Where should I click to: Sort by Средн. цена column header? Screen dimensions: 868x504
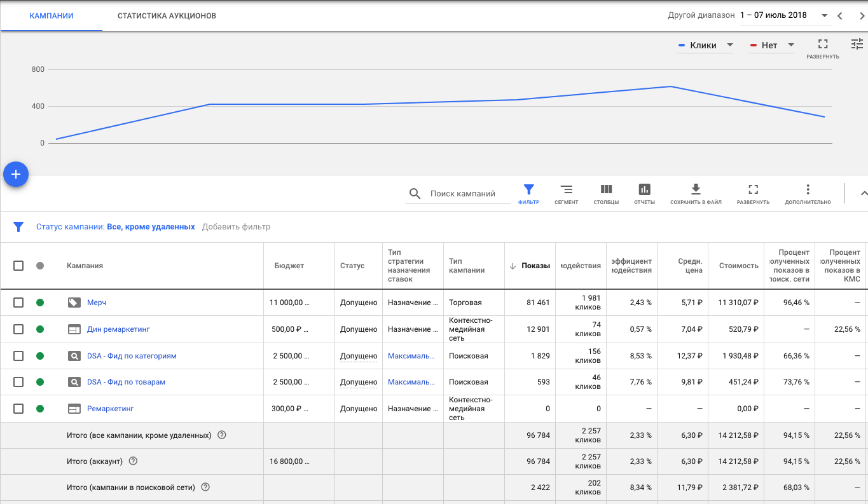690,266
